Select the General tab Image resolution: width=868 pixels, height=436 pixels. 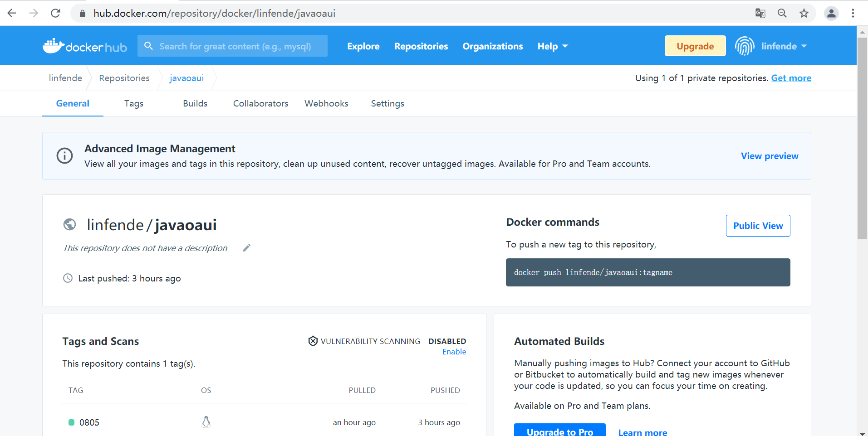point(73,103)
